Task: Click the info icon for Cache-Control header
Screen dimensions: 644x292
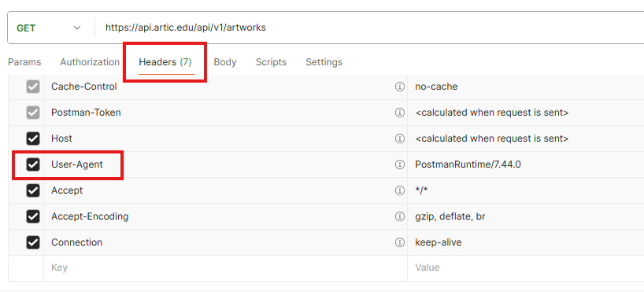Action: pos(400,87)
